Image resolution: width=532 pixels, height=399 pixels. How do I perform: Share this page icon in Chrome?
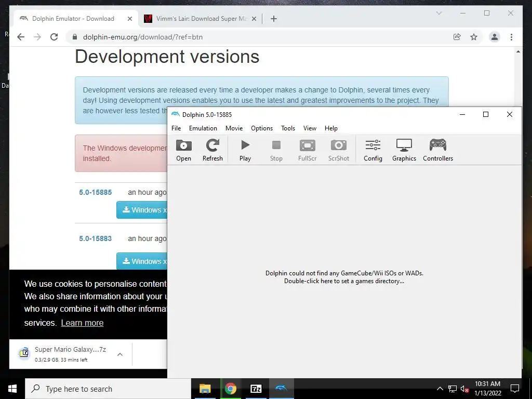click(x=457, y=37)
